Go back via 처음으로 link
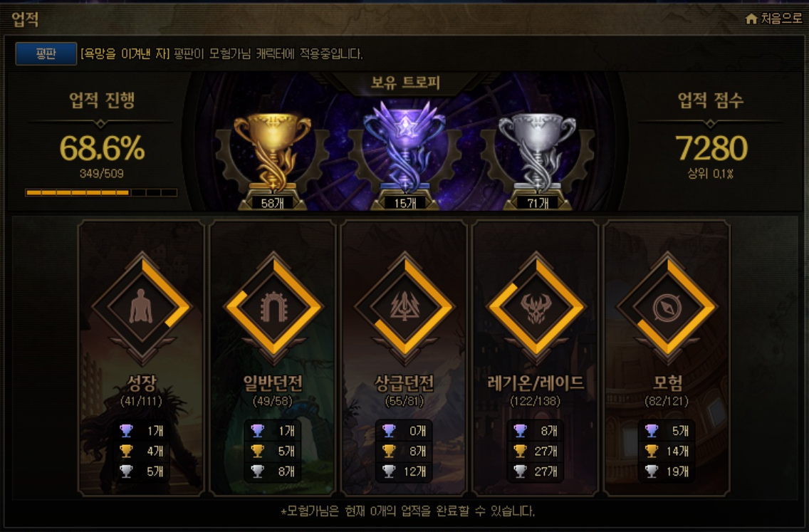The height and width of the screenshot is (532, 809). [x=781, y=19]
